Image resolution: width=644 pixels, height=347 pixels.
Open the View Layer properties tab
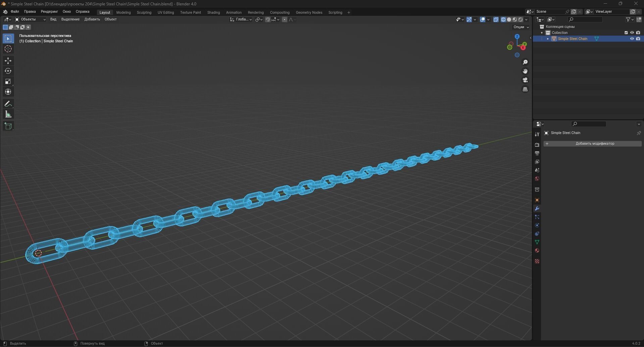537,162
